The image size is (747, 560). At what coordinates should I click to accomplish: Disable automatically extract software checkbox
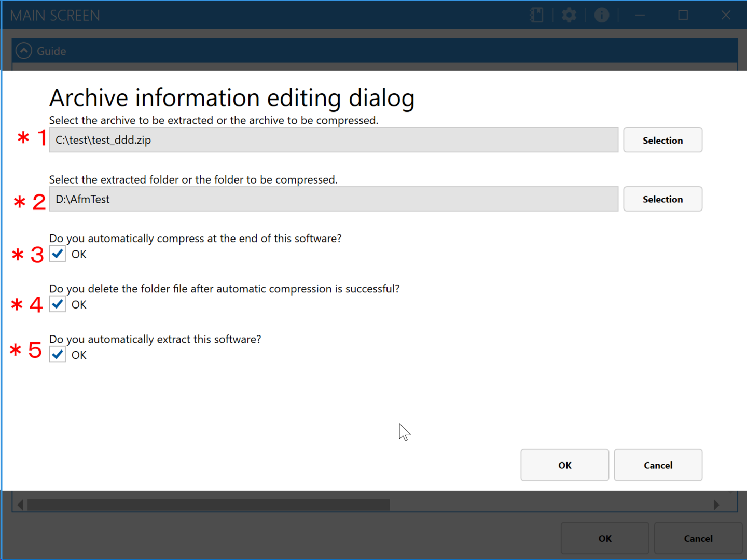click(x=58, y=355)
